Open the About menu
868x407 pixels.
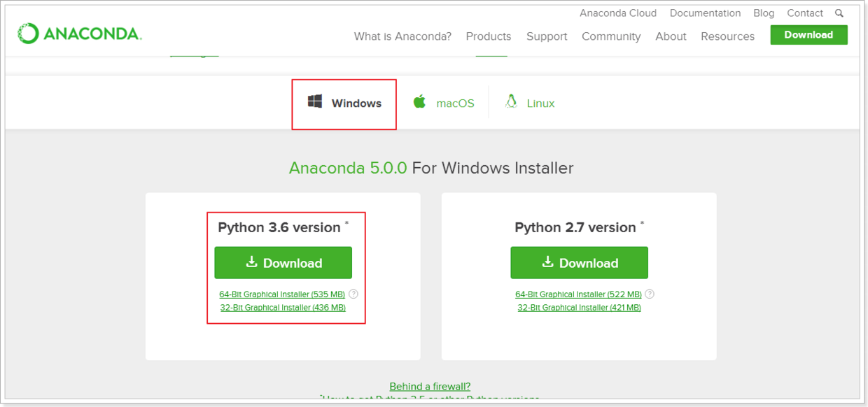tap(671, 36)
